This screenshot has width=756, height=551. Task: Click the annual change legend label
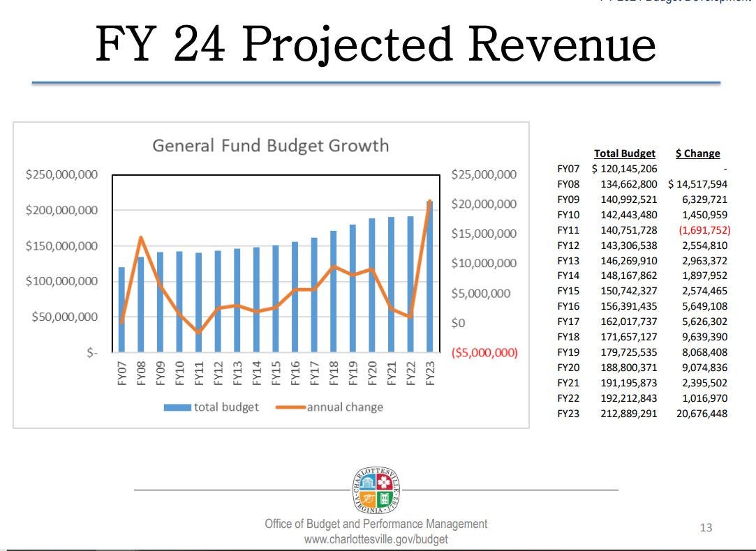pyautogui.click(x=345, y=407)
